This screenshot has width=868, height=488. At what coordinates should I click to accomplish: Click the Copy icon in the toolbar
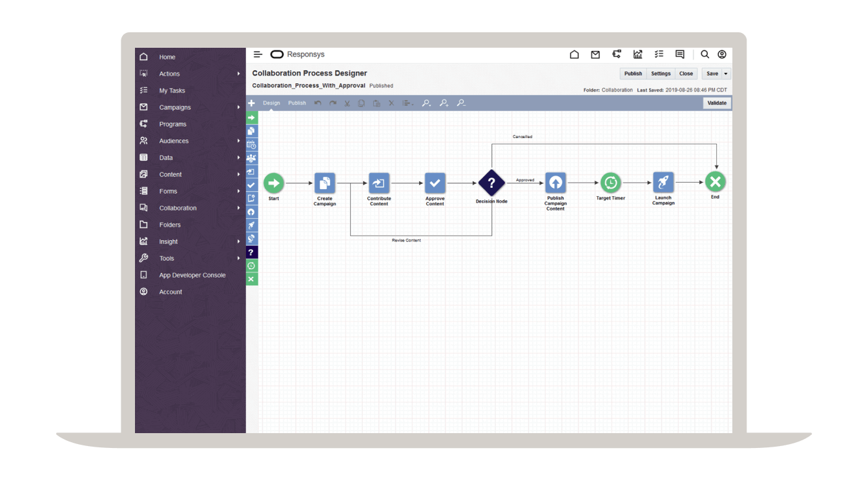click(362, 103)
